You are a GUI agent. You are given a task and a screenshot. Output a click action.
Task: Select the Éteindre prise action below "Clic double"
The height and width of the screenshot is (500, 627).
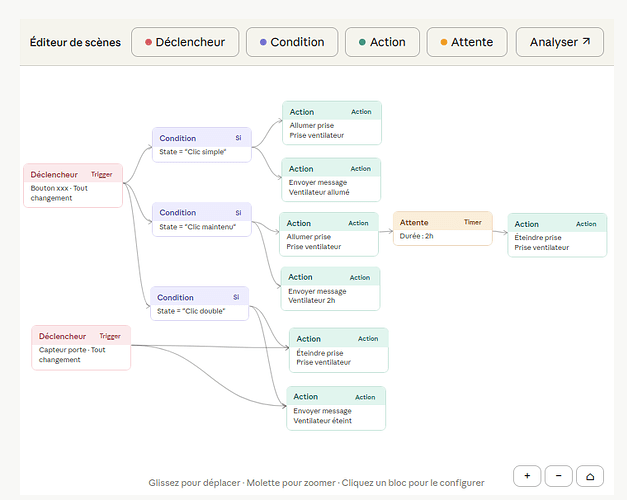(338, 350)
